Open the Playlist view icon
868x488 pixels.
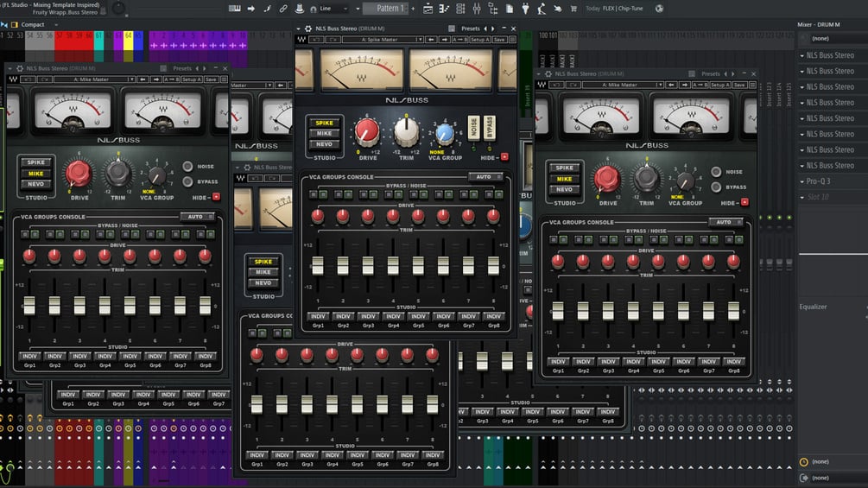428,9
